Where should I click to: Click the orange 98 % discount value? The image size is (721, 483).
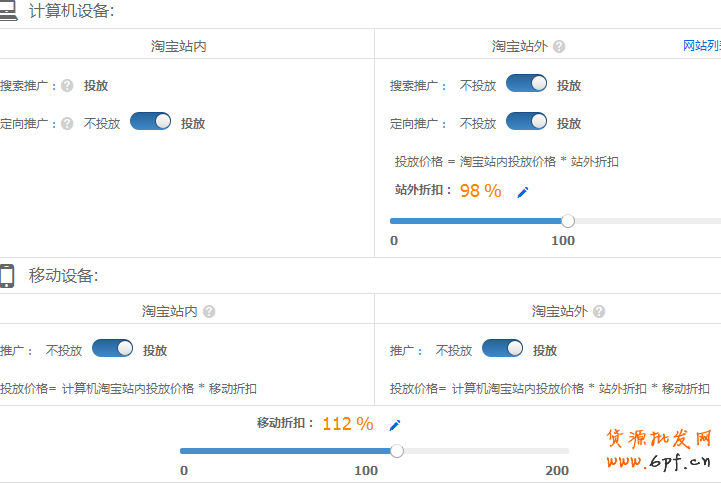click(480, 191)
